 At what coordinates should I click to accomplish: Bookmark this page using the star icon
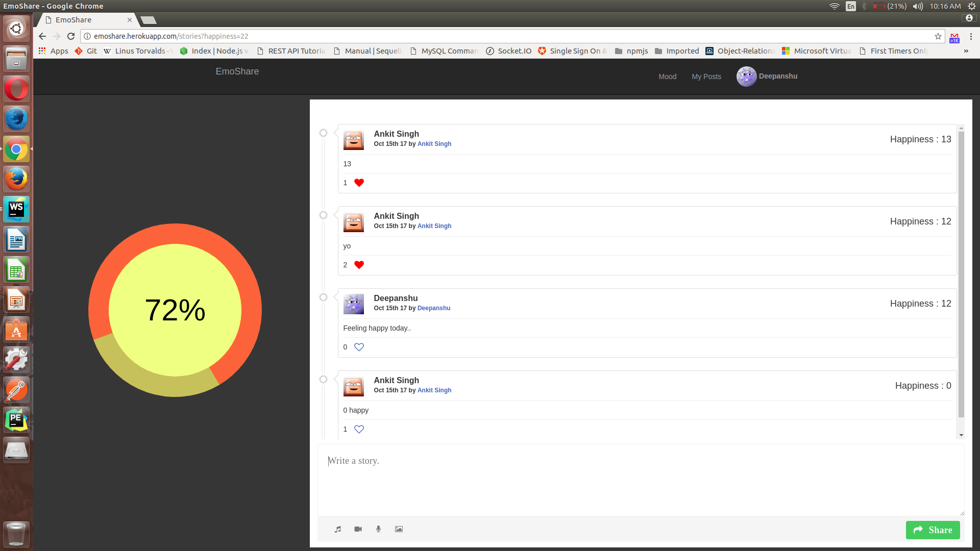(x=938, y=36)
